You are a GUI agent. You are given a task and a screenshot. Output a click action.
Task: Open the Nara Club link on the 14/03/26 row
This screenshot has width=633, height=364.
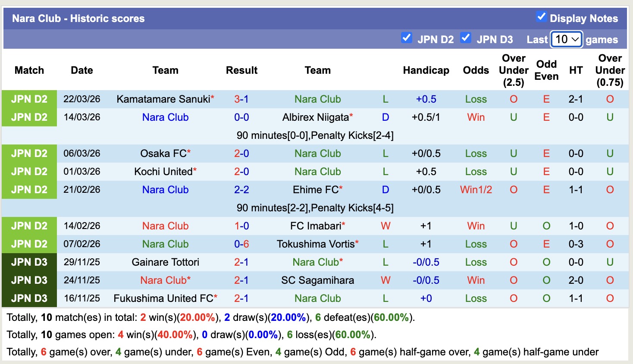pyautogui.click(x=165, y=117)
